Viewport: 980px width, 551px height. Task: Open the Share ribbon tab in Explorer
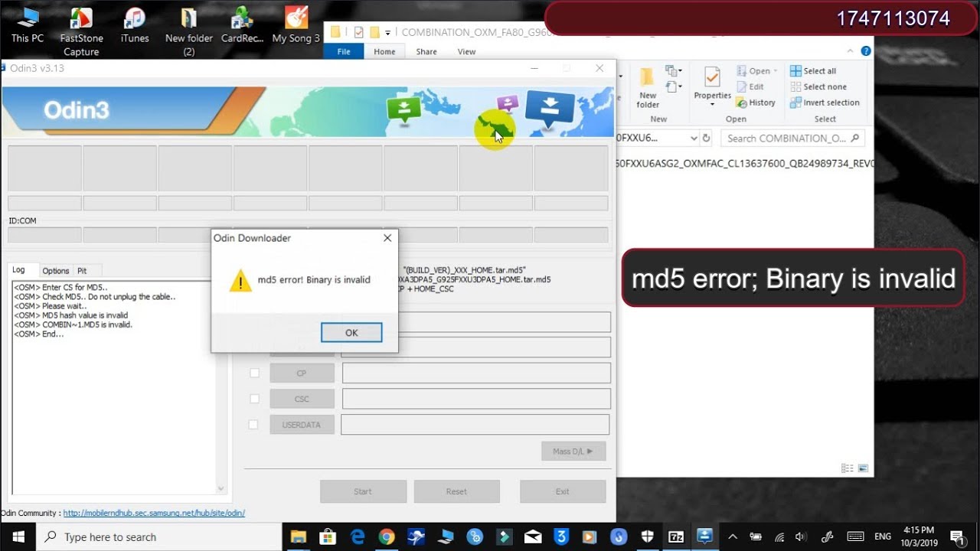[x=426, y=52]
